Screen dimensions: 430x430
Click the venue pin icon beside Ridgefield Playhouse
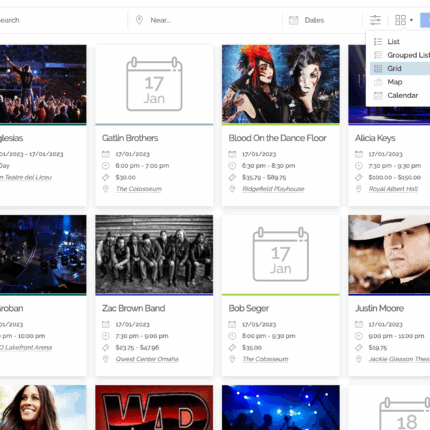point(232,189)
